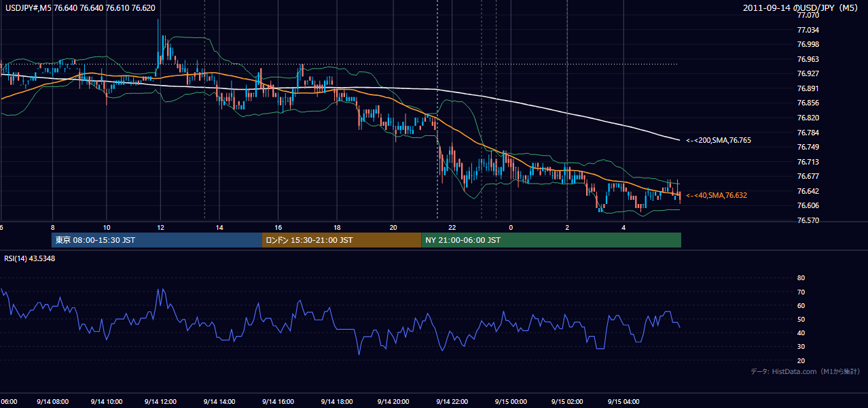Click the 9/14 14:00 time axis label
This screenshot has height=408, width=868.
click(219, 401)
